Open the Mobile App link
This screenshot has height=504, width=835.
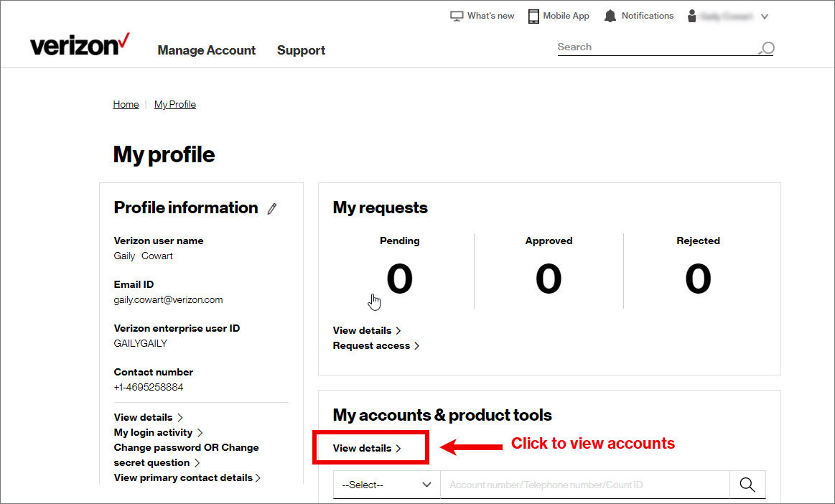tap(566, 16)
